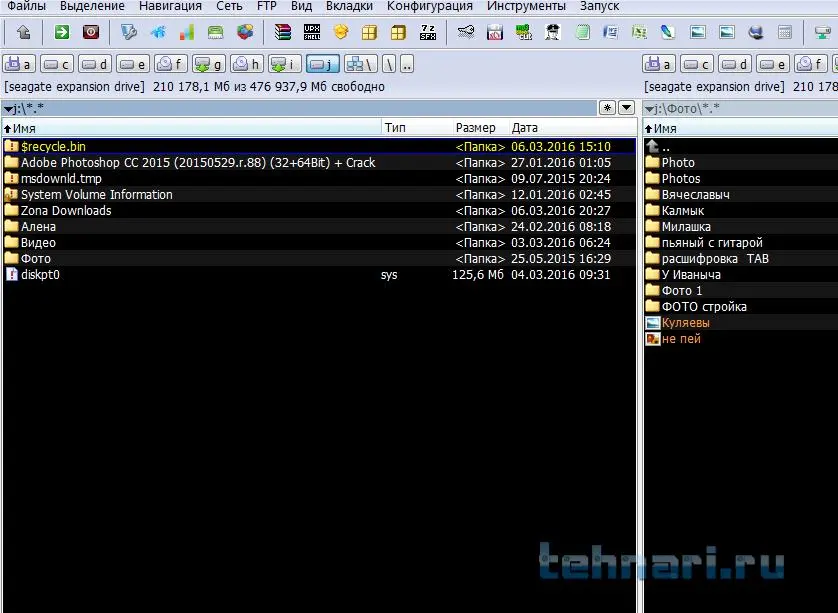Click the go-up-one-level arrow icon in toolbar
The height and width of the screenshot is (613, 838).
(x=23, y=33)
